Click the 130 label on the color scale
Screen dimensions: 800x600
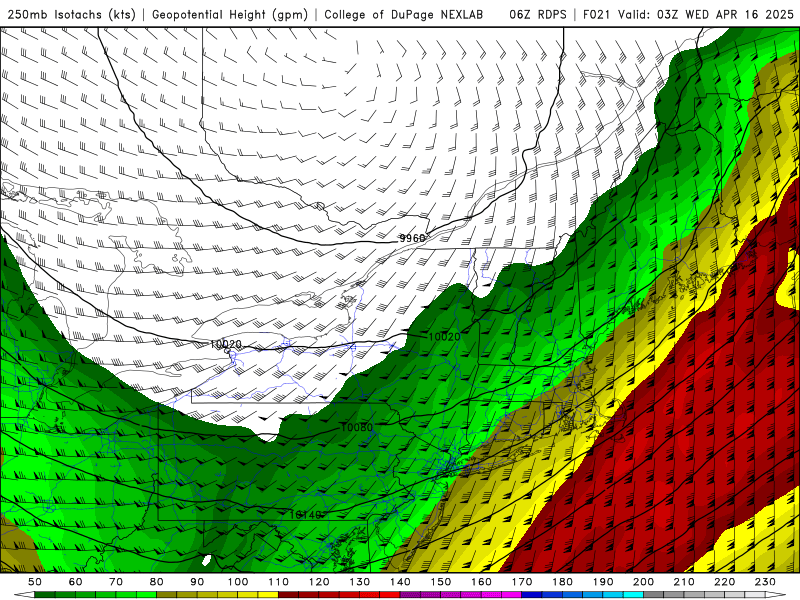360,582
